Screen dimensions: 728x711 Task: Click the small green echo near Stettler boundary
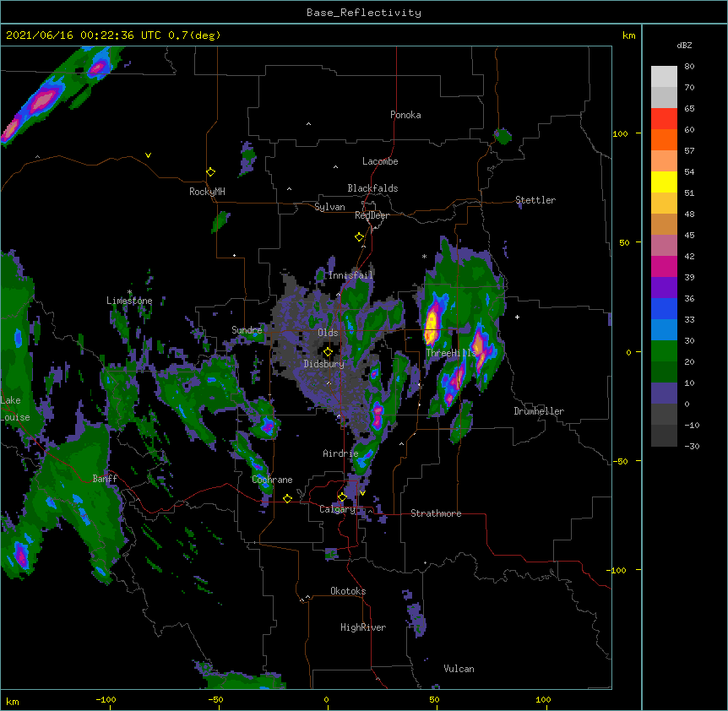[x=503, y=137]
